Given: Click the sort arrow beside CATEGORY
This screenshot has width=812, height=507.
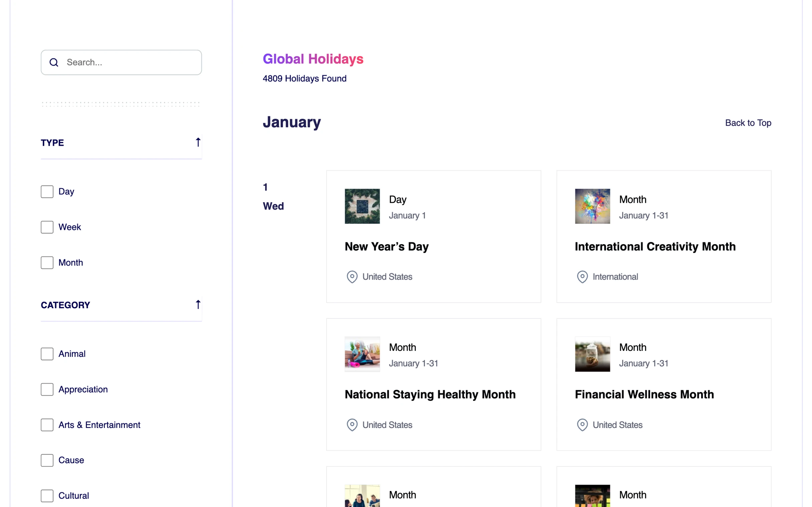Looking at the screenshot, I should (x=198, y=305).
